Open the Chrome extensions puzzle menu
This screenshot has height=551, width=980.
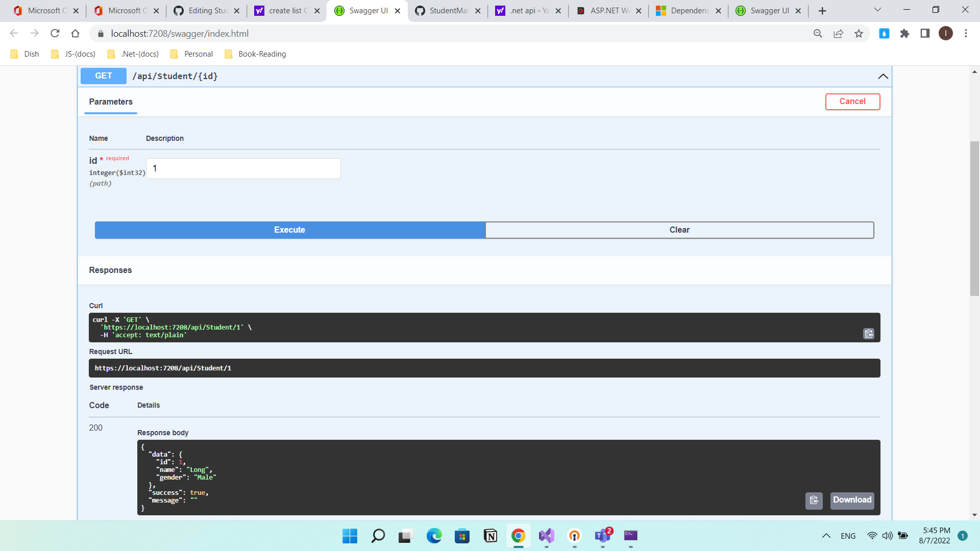[x=905, y=33]
